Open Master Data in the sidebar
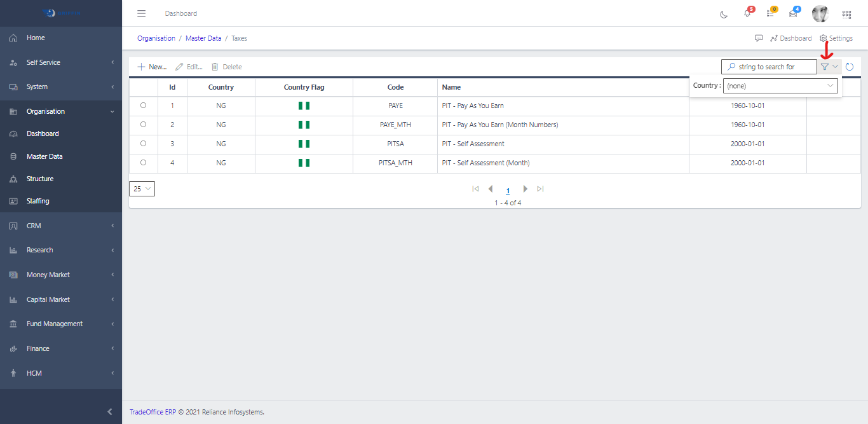 pyautogui.click(x=44, y=156)
